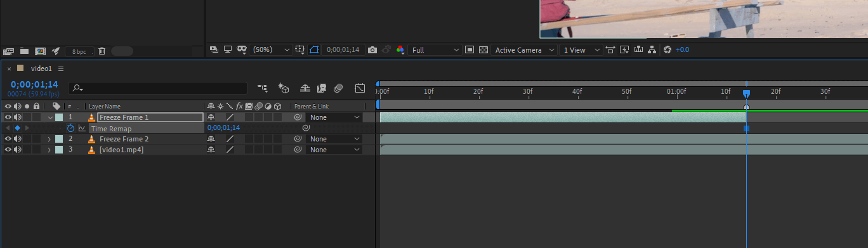Hide video of video1.mp4 layer
868x248 pixels.
click(x=8, y=150)
